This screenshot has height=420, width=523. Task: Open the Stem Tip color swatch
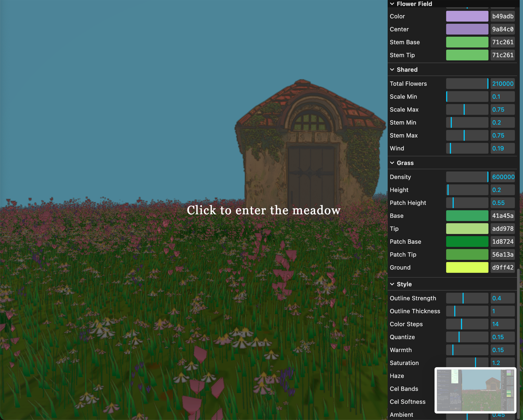tap(467, 55)
